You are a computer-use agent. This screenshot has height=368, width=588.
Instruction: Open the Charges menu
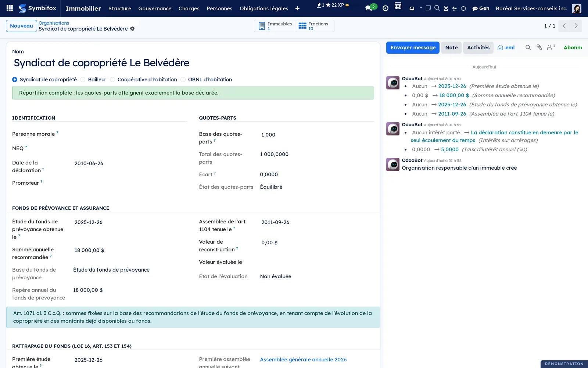click(189, 8)
